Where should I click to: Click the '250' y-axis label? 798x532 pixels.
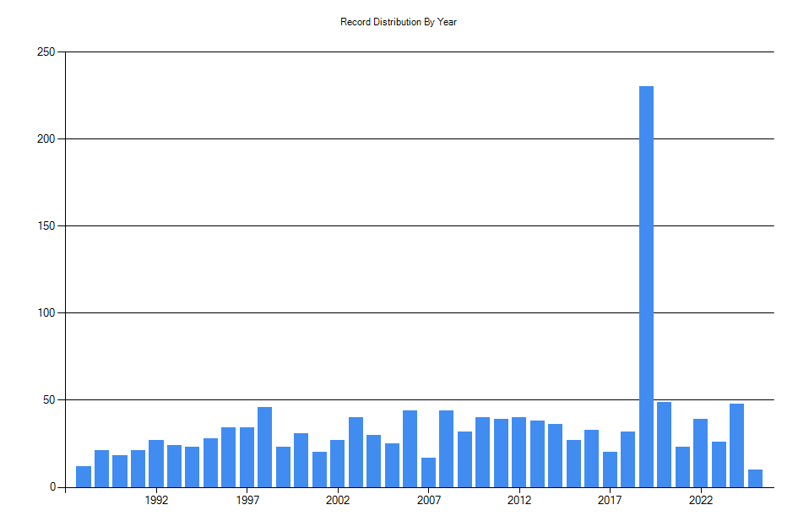pyautogui.click(x=46, y=52)
